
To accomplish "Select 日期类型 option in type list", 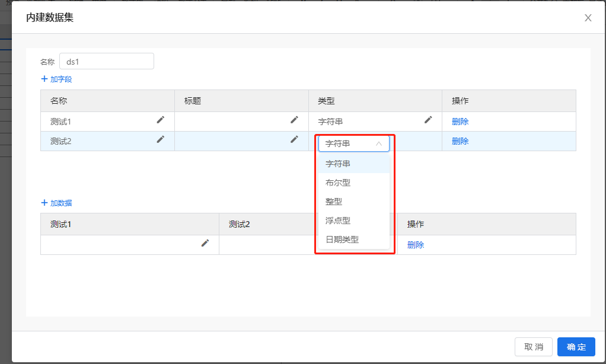I will [353, 240].
